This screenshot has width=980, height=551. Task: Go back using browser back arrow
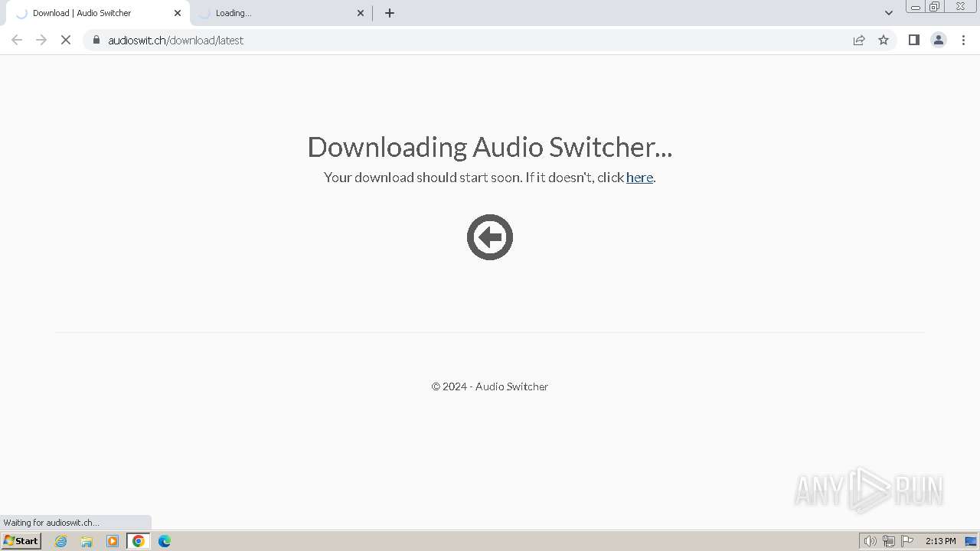pos(17,40)
